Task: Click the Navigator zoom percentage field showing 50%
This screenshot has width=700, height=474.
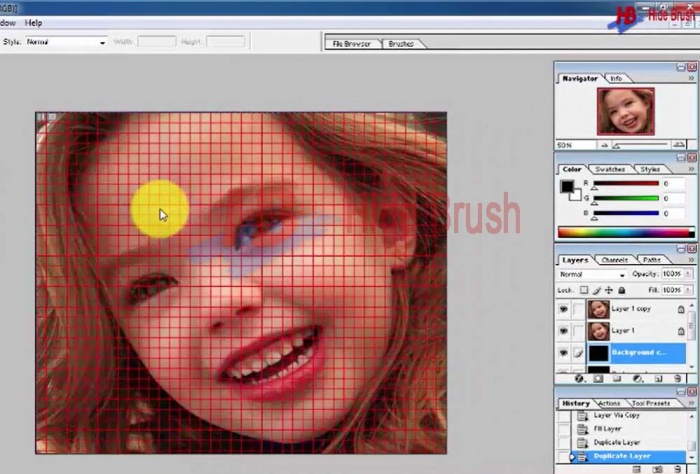Action: [x=575, y=146]
